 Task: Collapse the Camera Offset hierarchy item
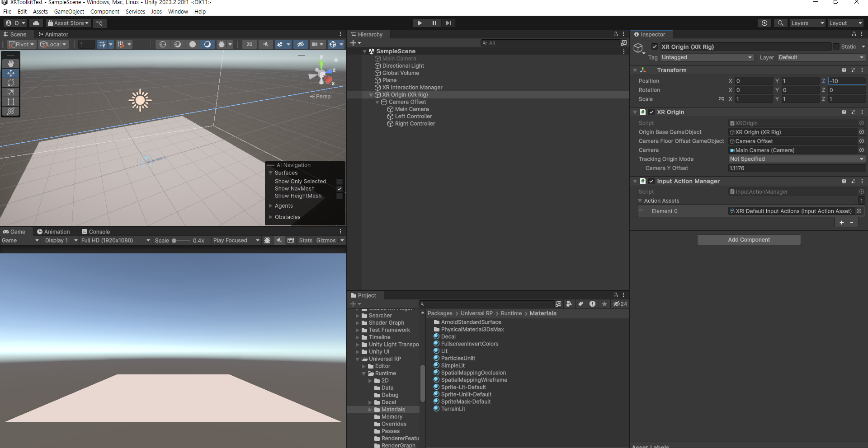377,102
